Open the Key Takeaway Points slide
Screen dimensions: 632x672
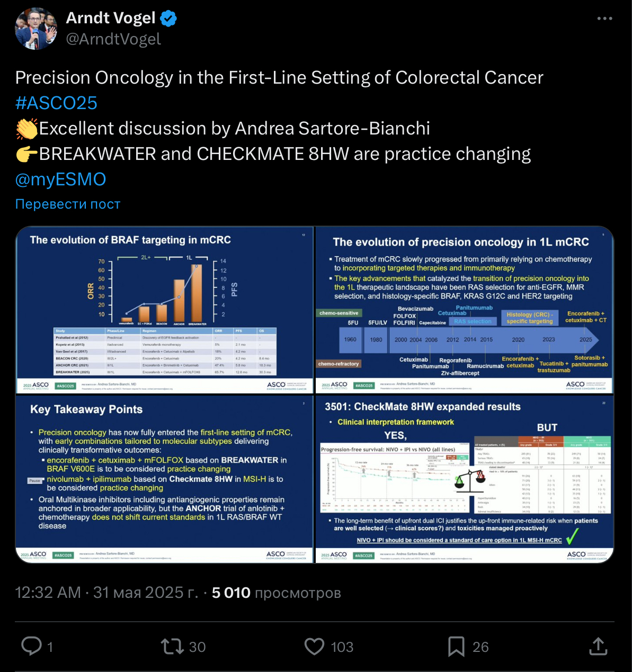tap(165, 479)
